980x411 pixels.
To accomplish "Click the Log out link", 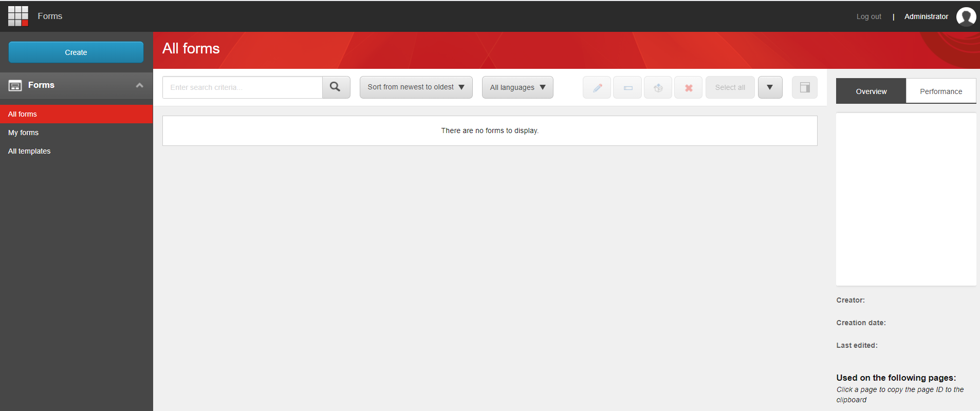I will pos(868,16).
